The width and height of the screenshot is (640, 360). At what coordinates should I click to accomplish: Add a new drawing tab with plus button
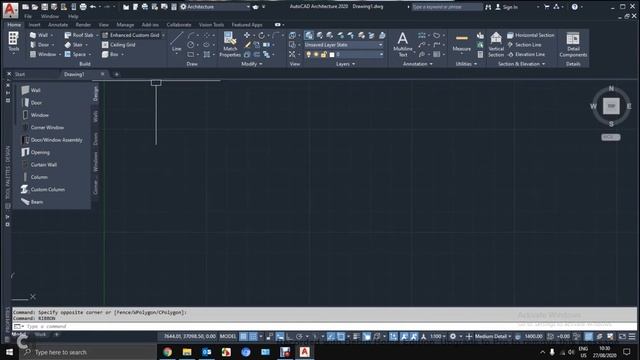(x=116, y=74)
